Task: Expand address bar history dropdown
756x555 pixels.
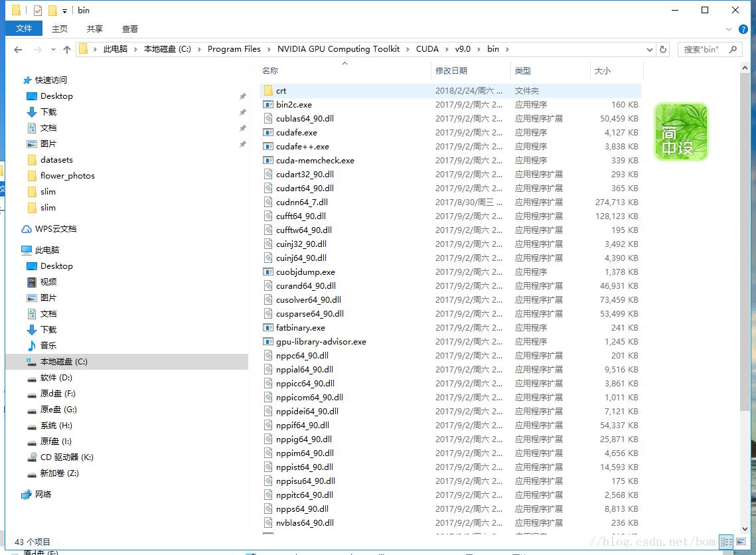Action: pos(649,49)
